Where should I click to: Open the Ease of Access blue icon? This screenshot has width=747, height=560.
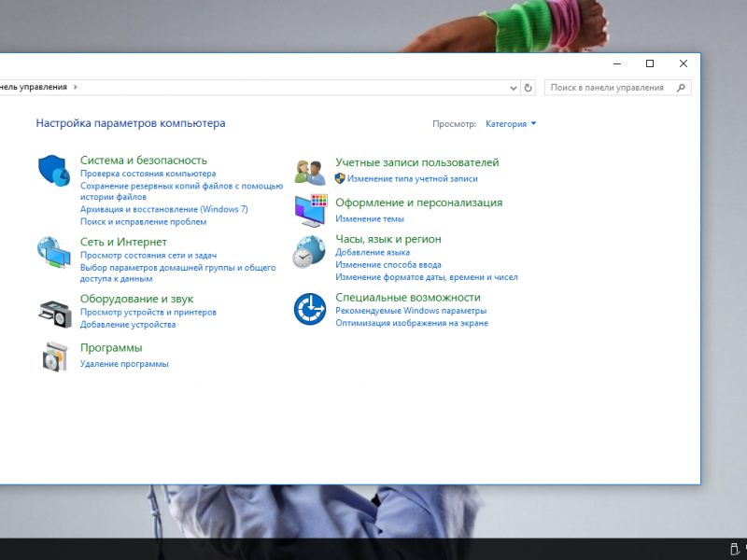coord(310,309)
